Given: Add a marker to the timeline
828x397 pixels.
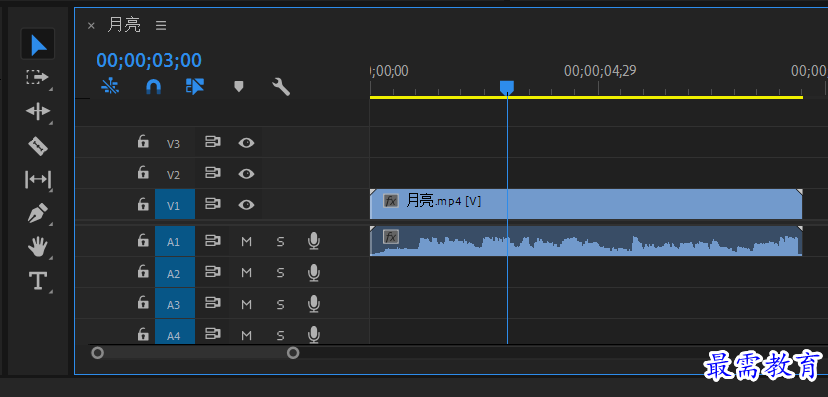Looking at the screenshot, I should click(239, 87).
